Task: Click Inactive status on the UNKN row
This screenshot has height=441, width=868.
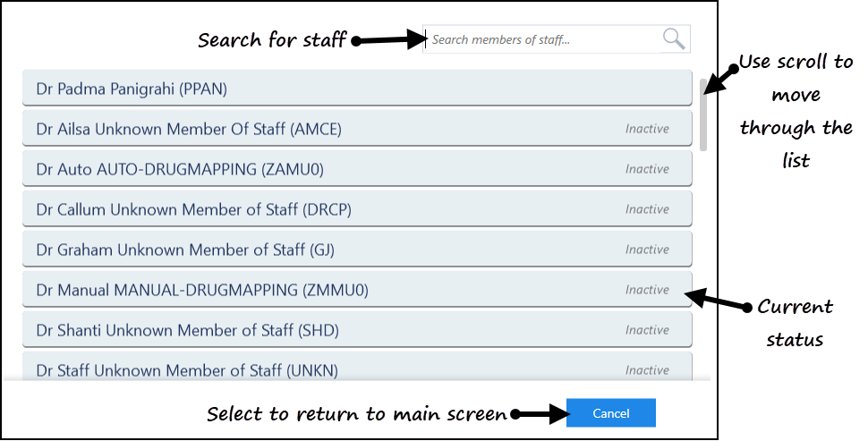Action: (x=647, y=370)
